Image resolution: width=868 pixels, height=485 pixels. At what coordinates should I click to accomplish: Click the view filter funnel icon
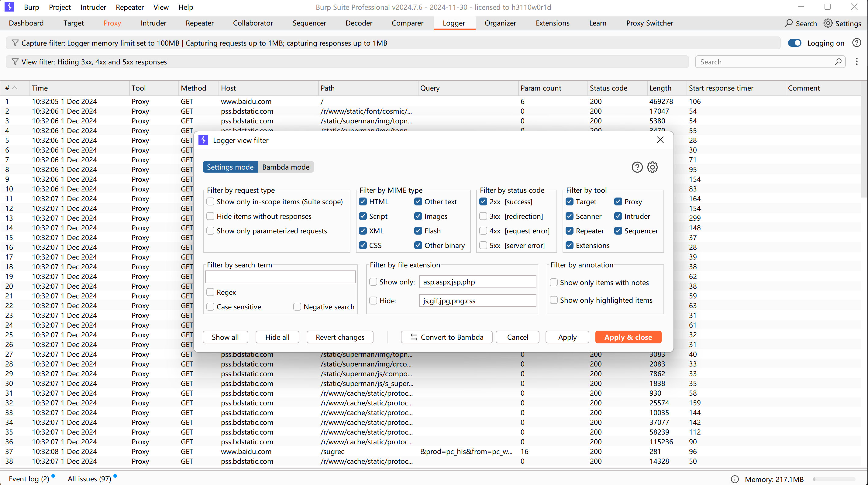(x=15, y=62)
